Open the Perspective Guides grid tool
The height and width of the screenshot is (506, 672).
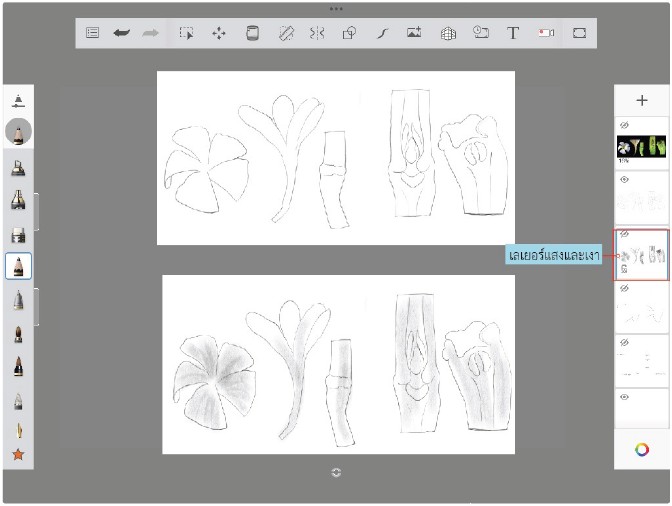pyautogui.click(x=448, y=33)
